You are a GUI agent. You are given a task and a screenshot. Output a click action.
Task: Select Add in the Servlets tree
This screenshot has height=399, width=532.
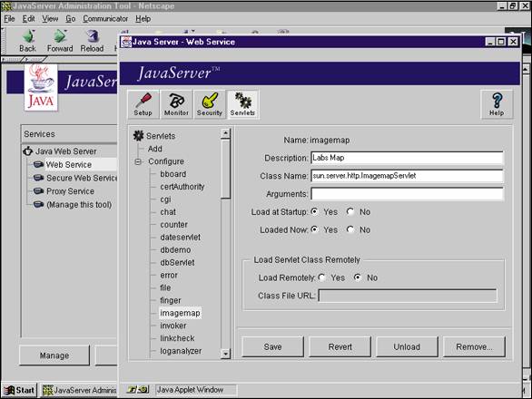point(154,149)
